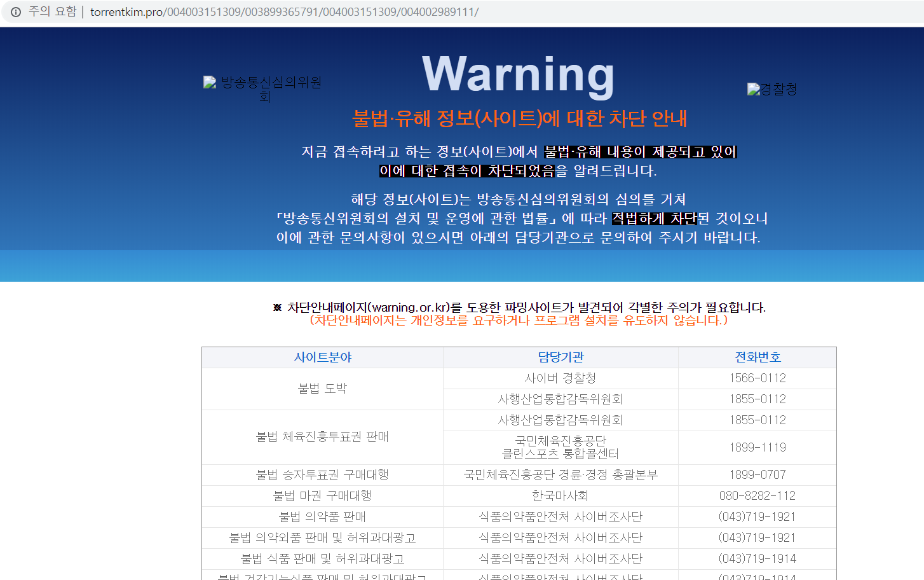The width and height of the screenshot is (924, 580).
Task: Click phone (043)719-1914 in 불법 식품 row
Action: coord(758,559)
